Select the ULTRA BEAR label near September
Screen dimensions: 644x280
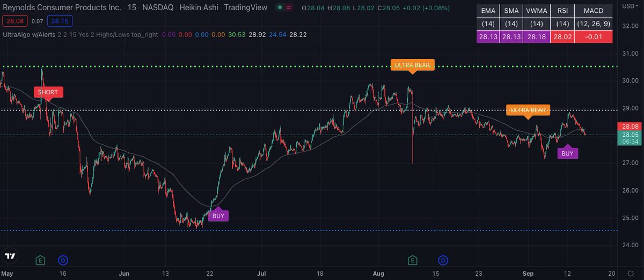pos(528,110)
